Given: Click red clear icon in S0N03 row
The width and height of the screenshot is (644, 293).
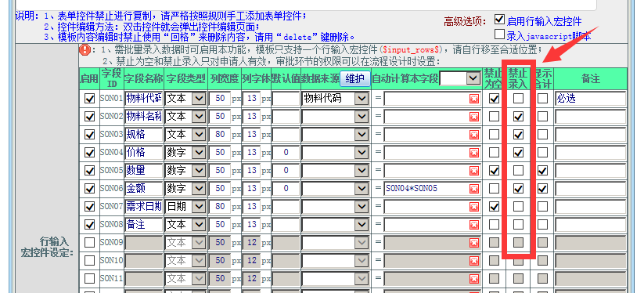Looking at the screenshot, I should pos(474,135).
